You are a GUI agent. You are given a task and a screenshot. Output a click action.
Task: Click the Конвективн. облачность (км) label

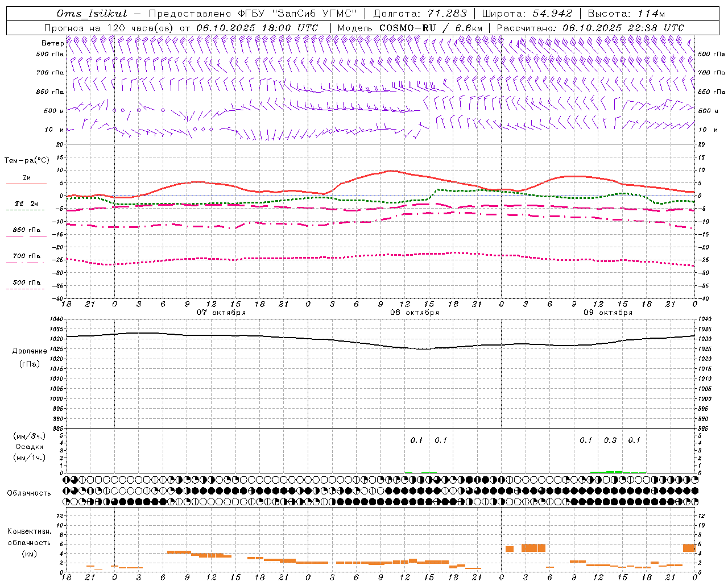coord(29,543)
